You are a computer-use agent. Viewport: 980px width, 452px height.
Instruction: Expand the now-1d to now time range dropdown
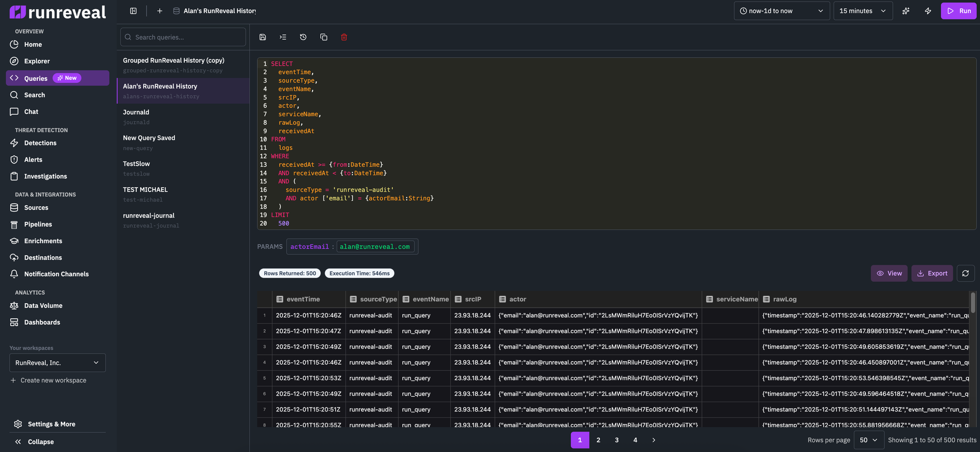781,11
